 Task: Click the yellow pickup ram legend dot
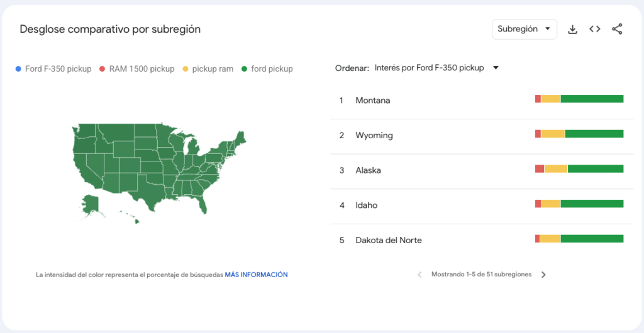coord(185,69)
